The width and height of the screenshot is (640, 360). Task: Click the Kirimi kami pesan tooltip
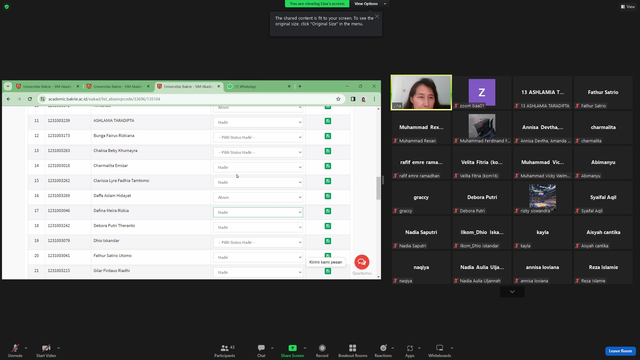tap(325, 262)
